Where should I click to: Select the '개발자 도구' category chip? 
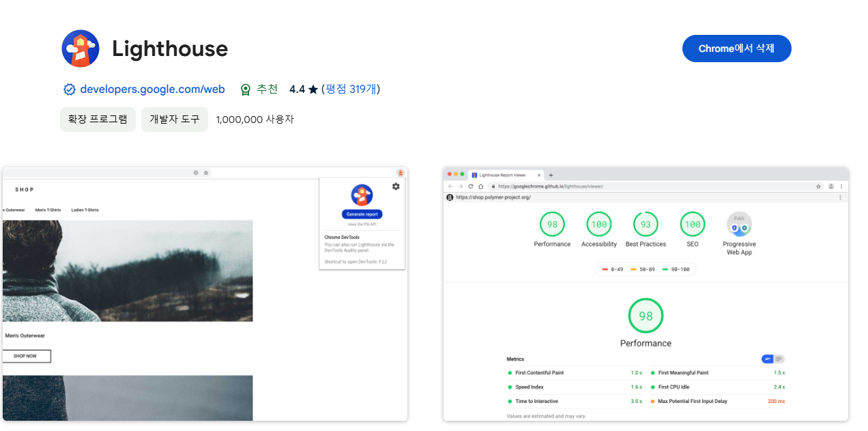[175, 119]
